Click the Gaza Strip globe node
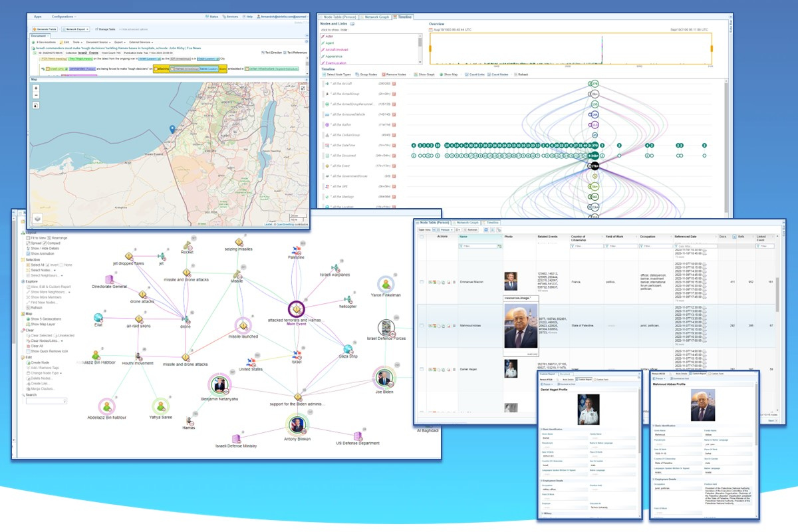Screen dimensions: 798x532 click(348, 349)
